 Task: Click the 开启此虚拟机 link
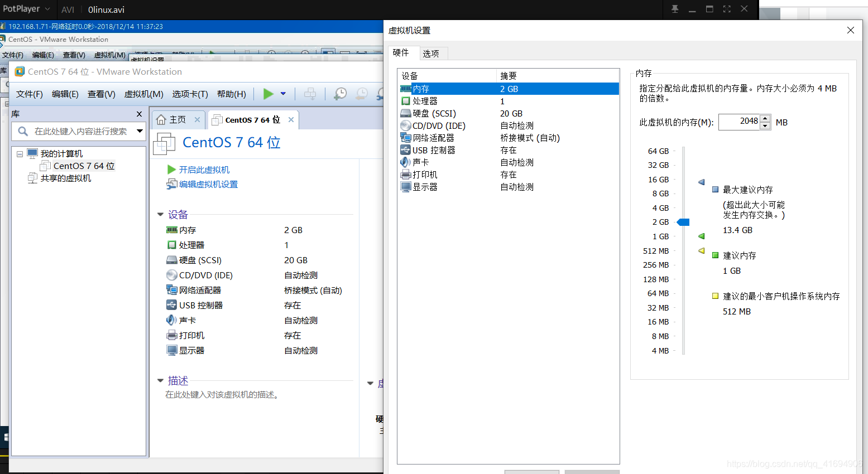[x=204, y=170]
